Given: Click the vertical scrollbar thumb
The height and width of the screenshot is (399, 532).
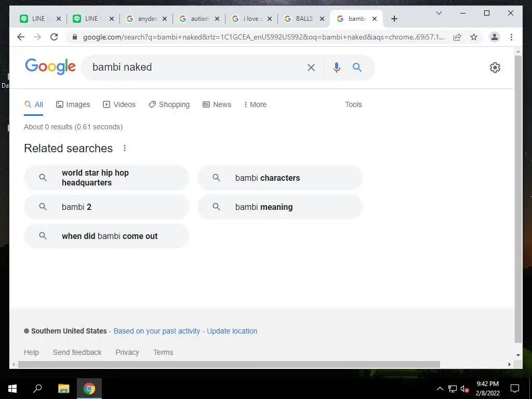Looking at the screenshot, I should point(518,199).
